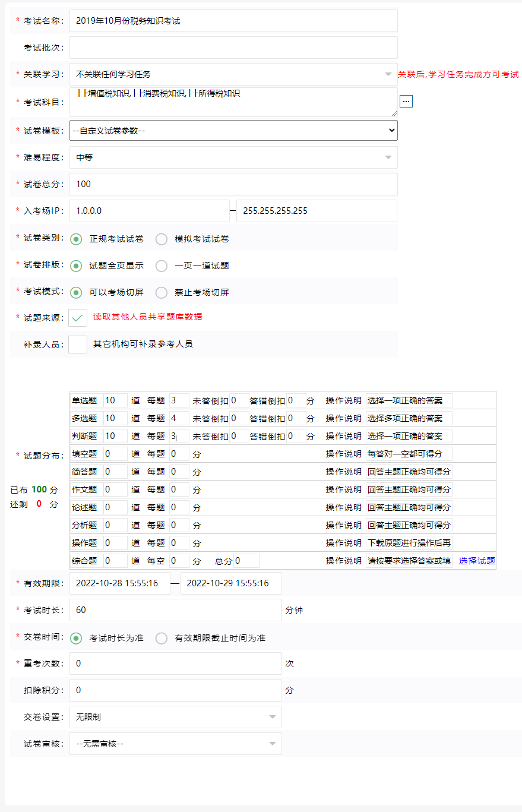Click 多选题 score per question field

click(x=179, y=418)
